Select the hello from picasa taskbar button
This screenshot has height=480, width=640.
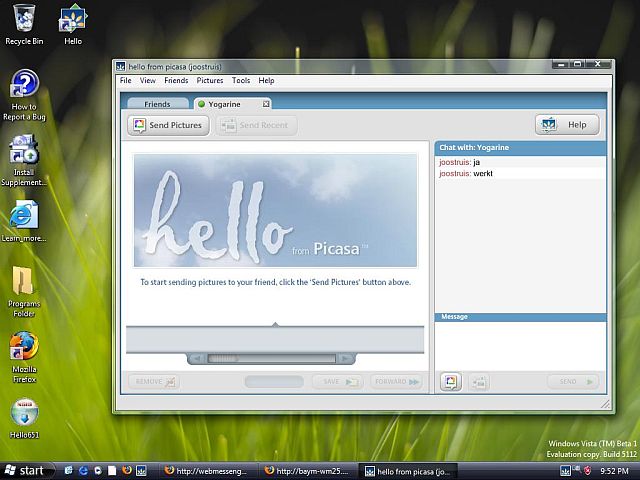[408, 471]
